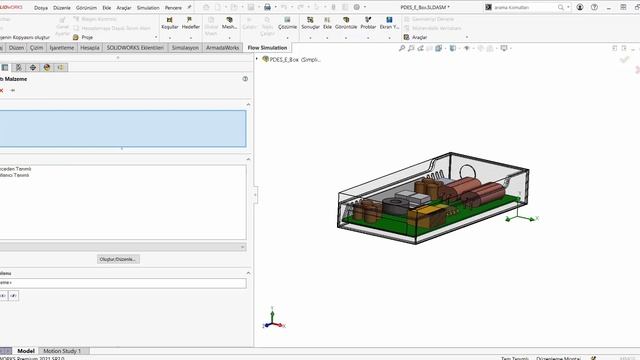
Task: Open the Pencere menu
Action: (173, 8)
